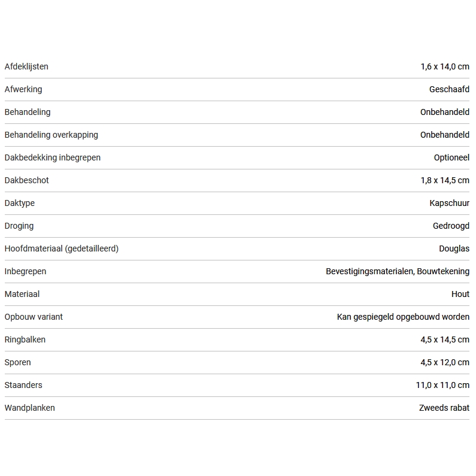Click the Dakbedekking inbegrepen label
The height and width of the screenshot is (476, 476).
point(53,157)
